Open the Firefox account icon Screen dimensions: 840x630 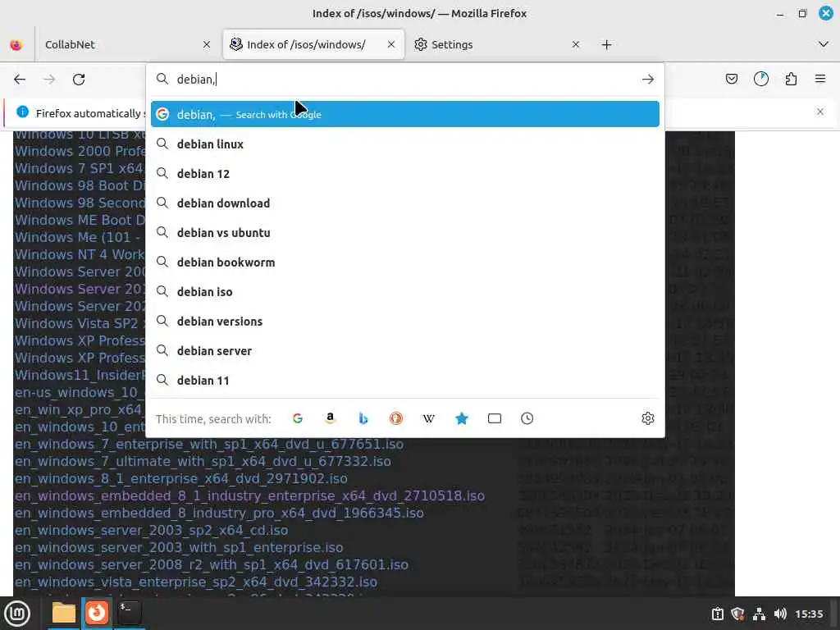tap(760, 80)
